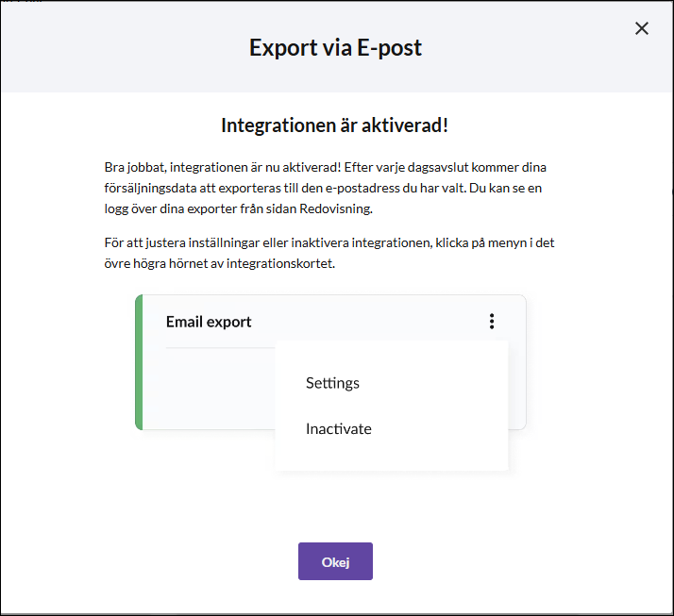Click the Email export card title
This screenshot has width=674, height=616.
[209, 322]
